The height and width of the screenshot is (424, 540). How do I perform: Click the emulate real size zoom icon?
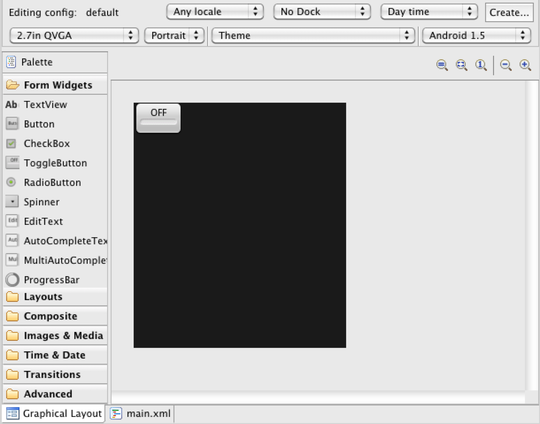coord(442,65)
